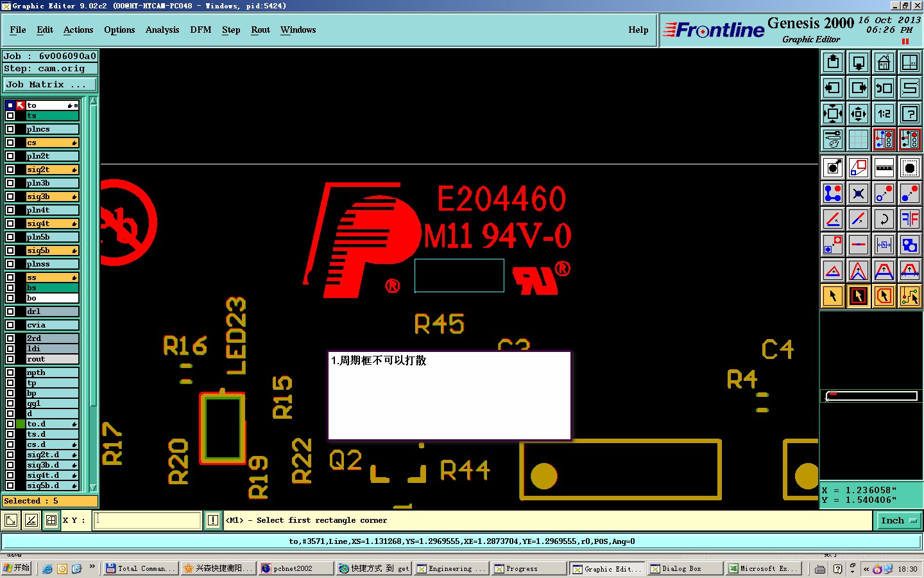Screen dimensions: 924x578
Task: Click the mirror F icon
Action: [x=910, y=219]
